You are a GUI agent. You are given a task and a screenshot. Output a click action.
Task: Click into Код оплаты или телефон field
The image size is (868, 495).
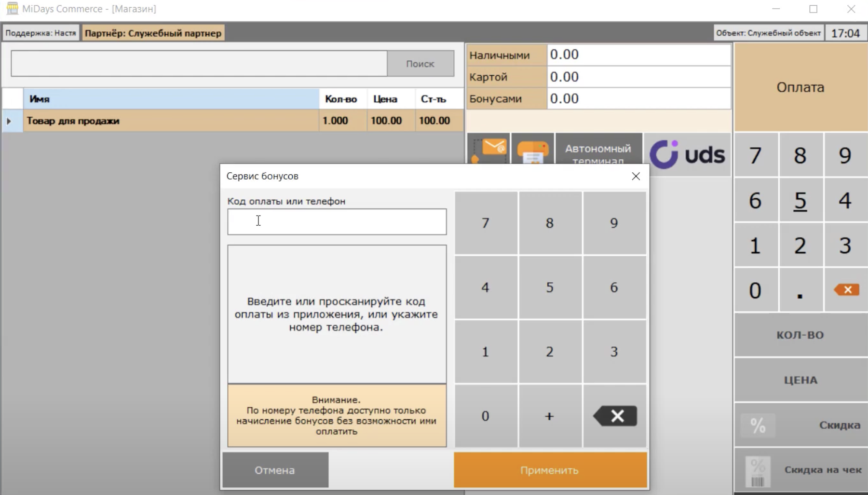coord(337,222)
